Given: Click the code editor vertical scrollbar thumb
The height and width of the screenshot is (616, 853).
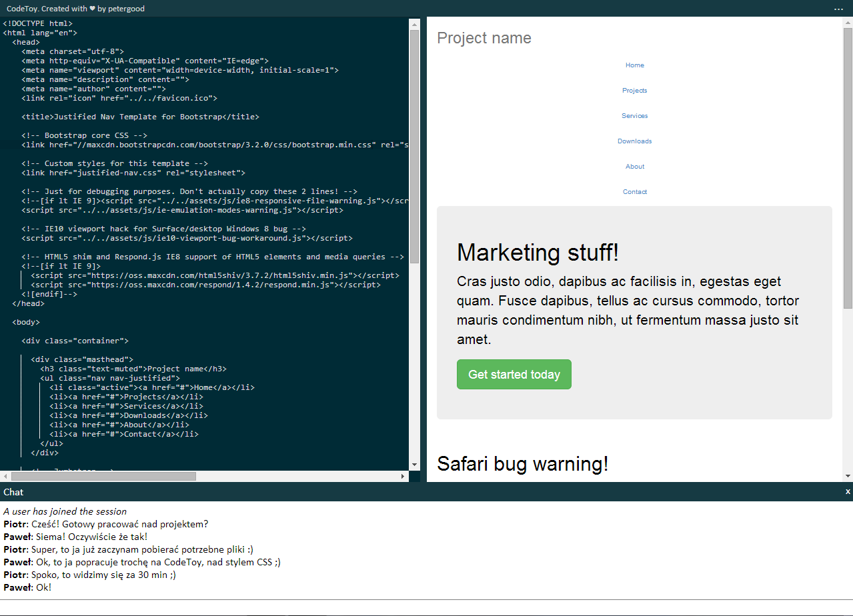Looking at the screenshot, I should point(414,147).
